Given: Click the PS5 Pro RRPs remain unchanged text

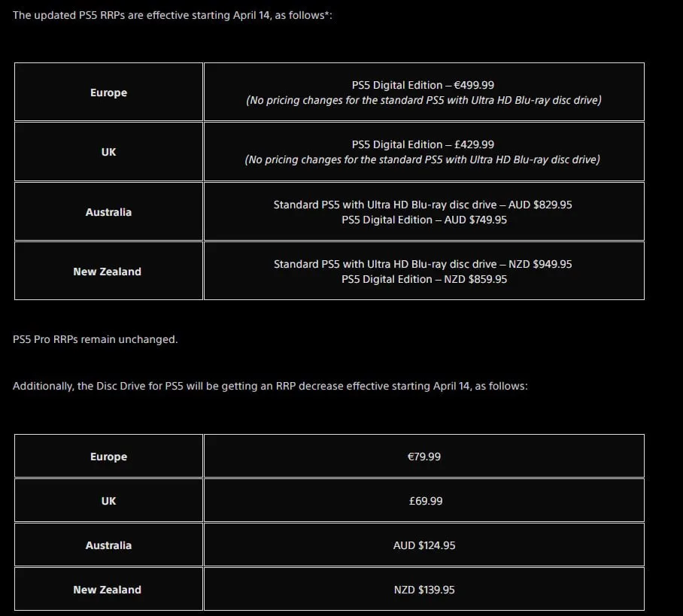Looking at the screenshot, I should click(x=96, y=339).
